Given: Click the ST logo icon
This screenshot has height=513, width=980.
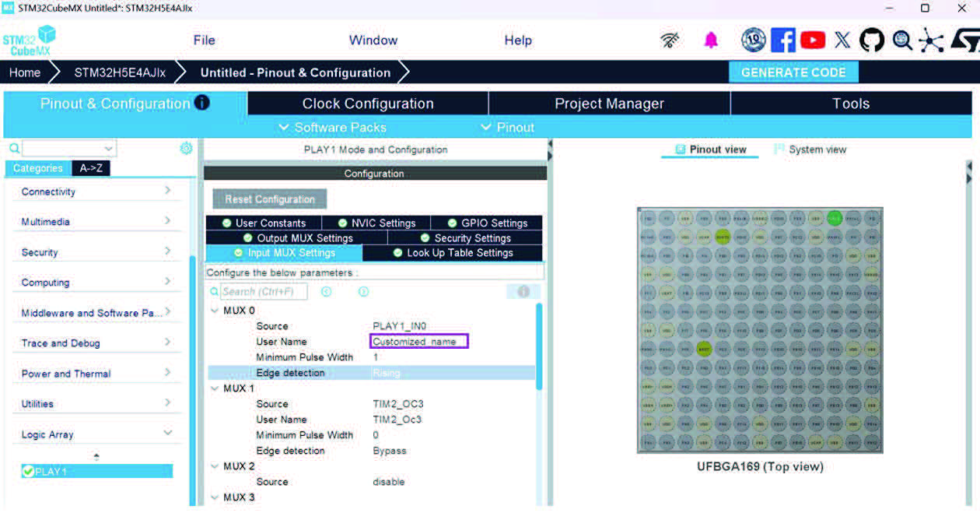Looking at the screenshot, I should coord(964,40).
